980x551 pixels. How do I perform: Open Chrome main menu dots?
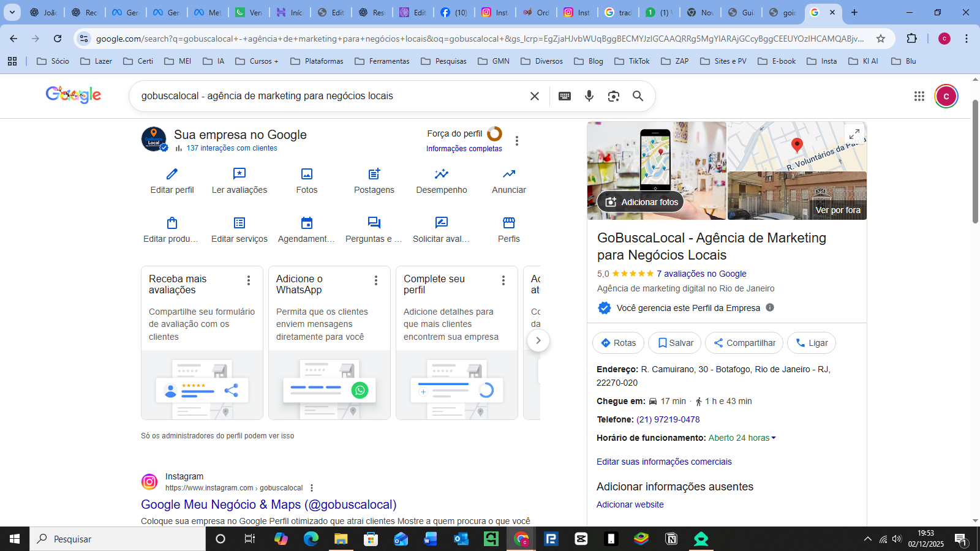[x=967, y=39]
